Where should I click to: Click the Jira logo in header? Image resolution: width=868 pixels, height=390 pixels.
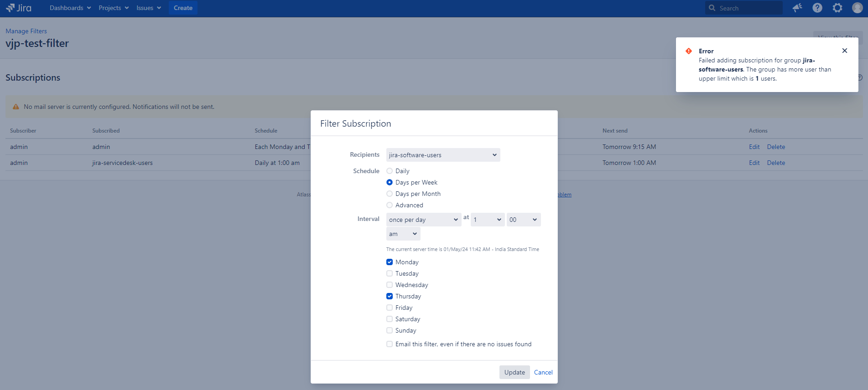point(19,8)
